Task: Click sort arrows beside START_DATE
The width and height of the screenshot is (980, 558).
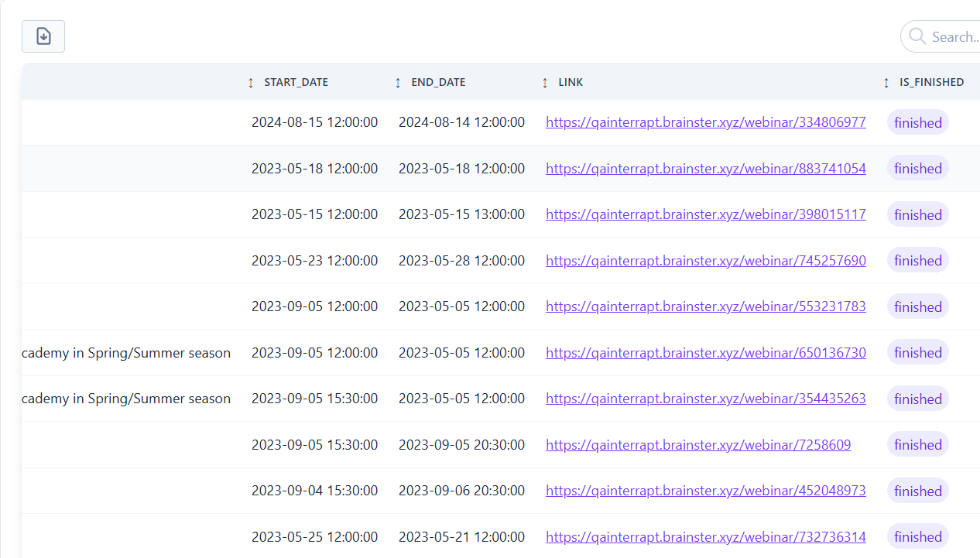Action: click(x=251, y=83)
